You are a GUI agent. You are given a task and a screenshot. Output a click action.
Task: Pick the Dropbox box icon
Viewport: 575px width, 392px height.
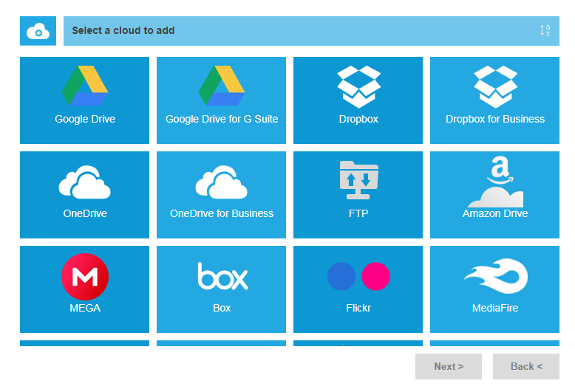click(x=358, y=86)
